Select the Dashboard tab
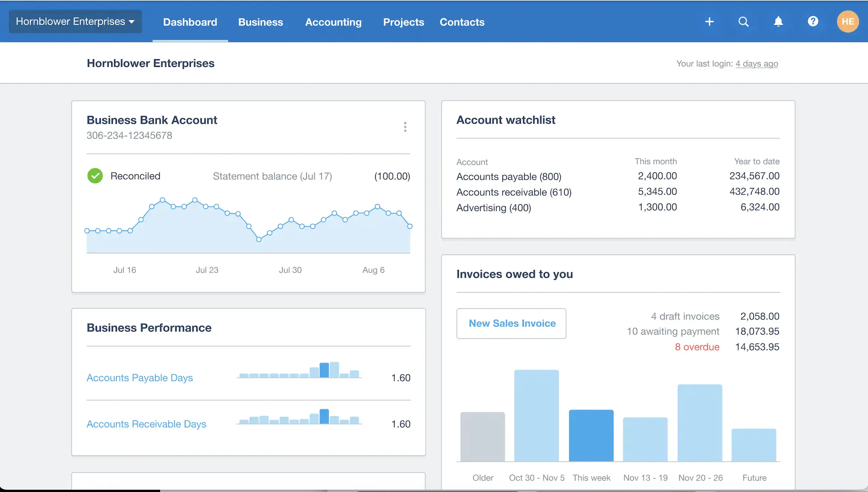 pyautogui.click(x=190, y=22)
